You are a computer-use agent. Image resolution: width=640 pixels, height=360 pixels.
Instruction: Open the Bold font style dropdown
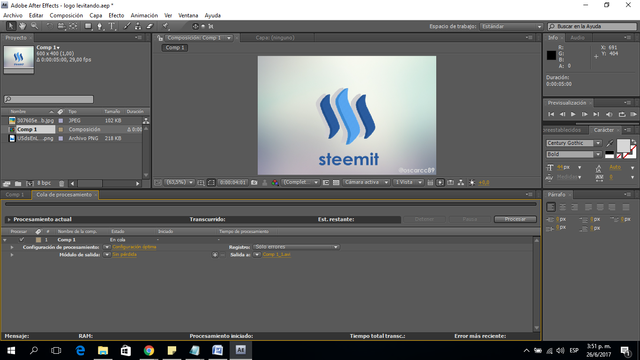click(x=573, y=154)
